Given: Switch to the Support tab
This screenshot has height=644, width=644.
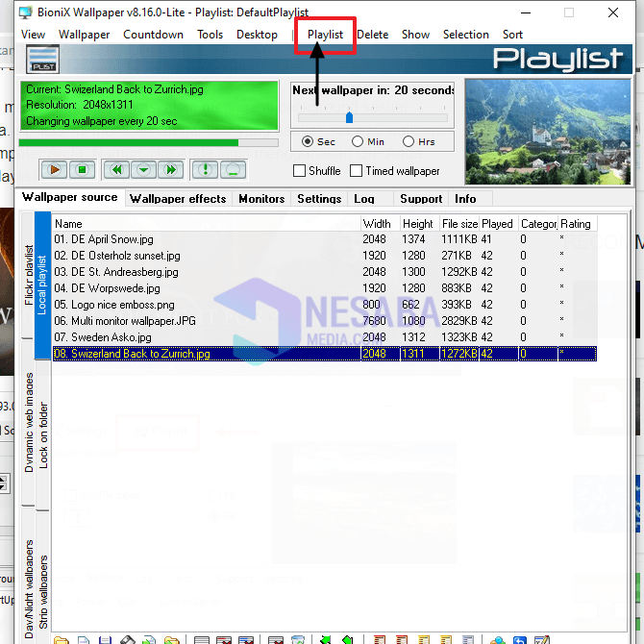Looking at the screenshot, I should 421,199.
